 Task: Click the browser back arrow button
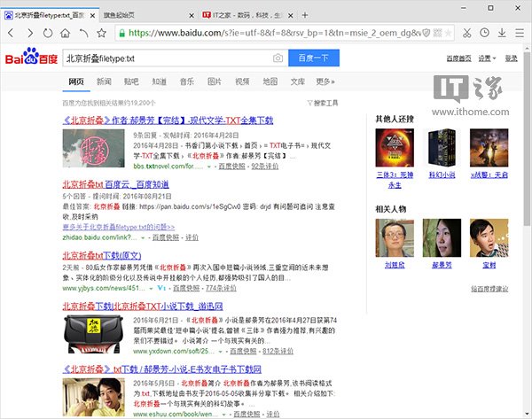12,33
